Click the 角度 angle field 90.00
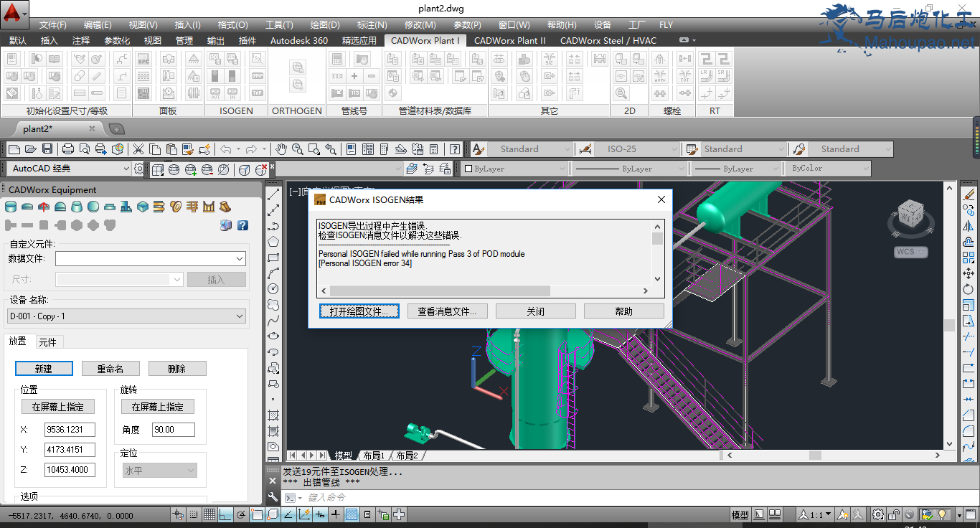This screenshot has width=980, height=528. click(174, 430)
